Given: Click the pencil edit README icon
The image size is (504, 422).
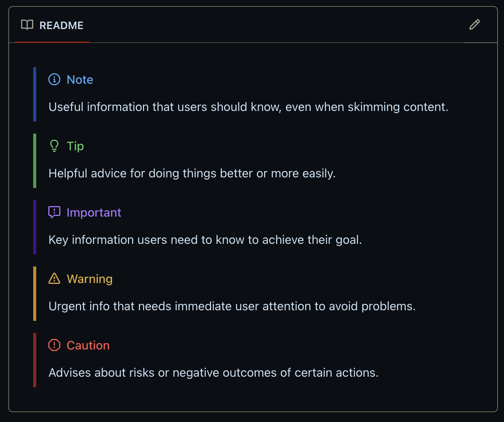Looking at the screenshot, I should (x=474, y=25).
